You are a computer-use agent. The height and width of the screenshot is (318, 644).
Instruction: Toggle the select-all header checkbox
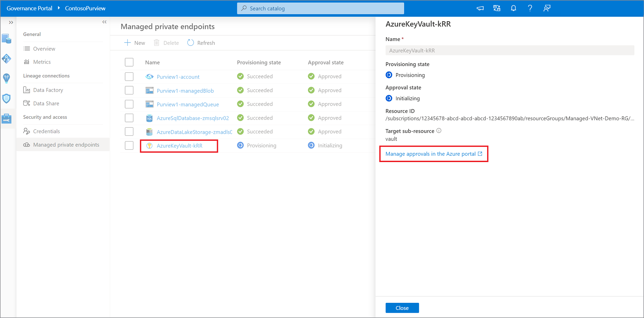pyautogui.click(x=129, y=62)
